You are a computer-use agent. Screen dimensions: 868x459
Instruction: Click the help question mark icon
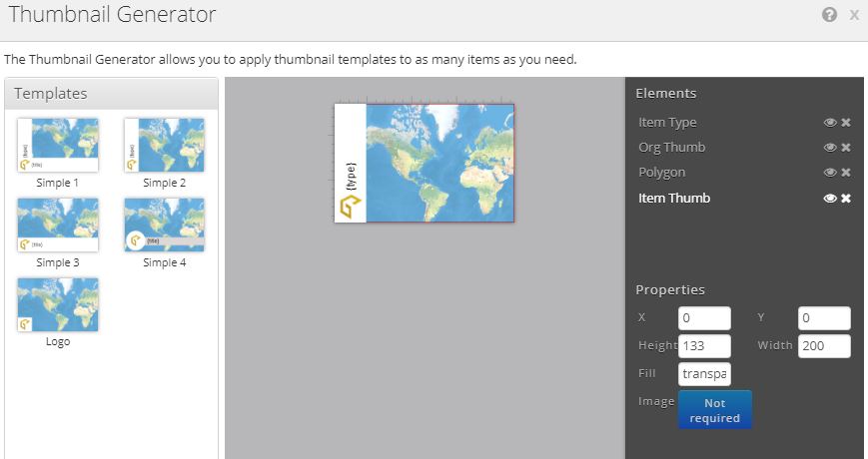(x=829, y=15)
